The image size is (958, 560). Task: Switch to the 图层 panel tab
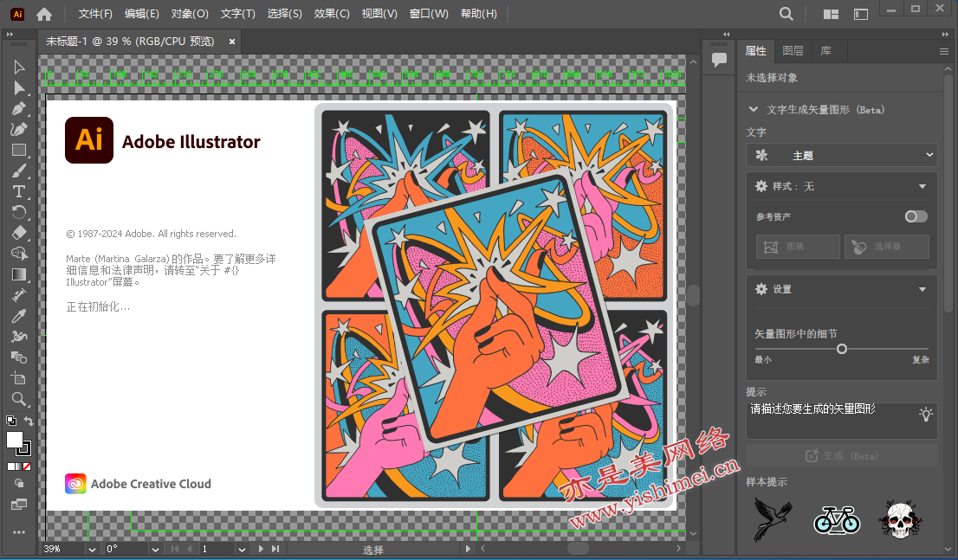pyautogui.click(x=793, y=51)
